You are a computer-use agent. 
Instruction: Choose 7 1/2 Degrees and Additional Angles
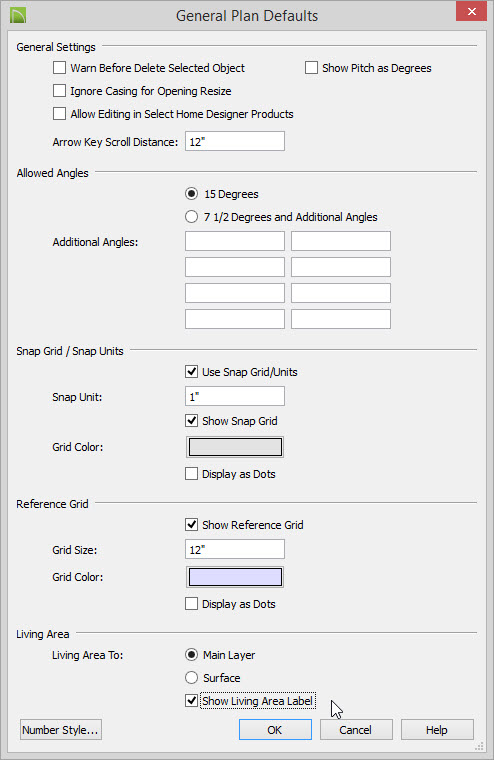191,217
